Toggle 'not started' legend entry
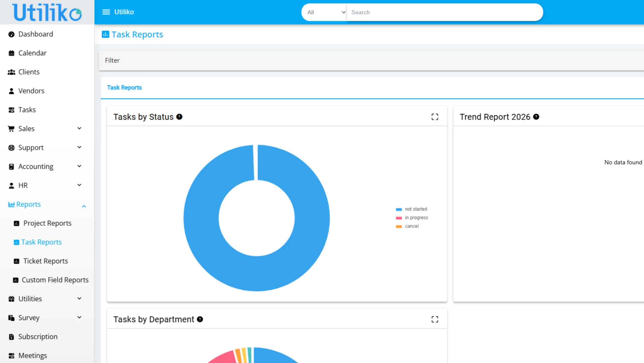644x363 pixels. click(x=411, y=209)
